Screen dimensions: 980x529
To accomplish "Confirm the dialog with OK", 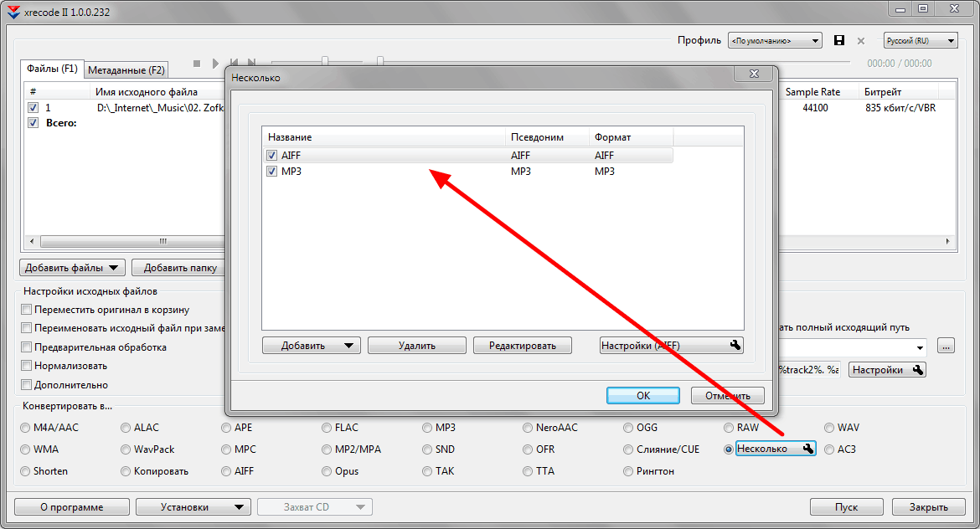I will (x=642, y=395).
